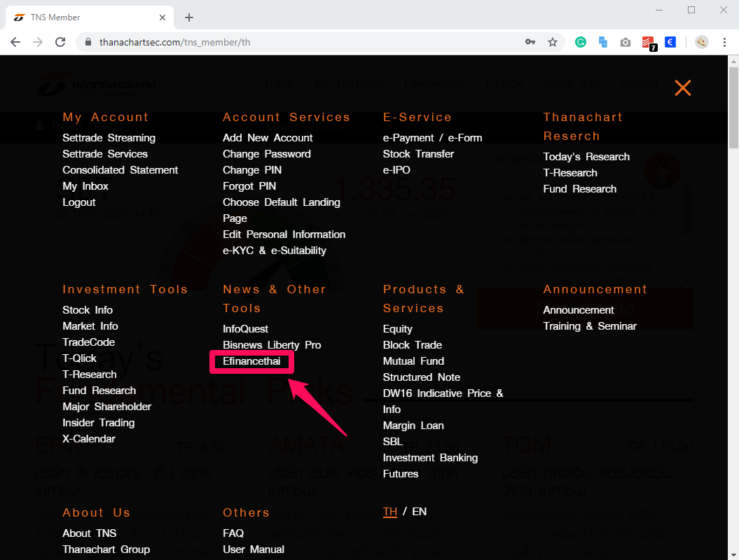Click Logout under My Account

[79, 202]
